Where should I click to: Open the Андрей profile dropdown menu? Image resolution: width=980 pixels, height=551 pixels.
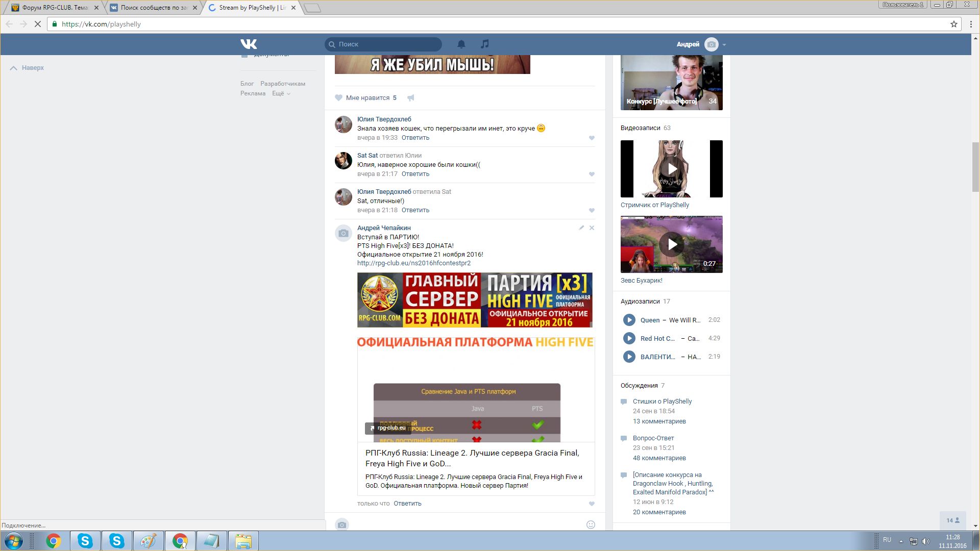point(701,44)
